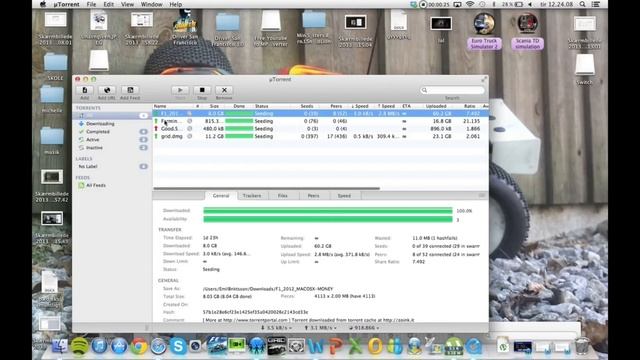Viewport: 640px width, 360px height.
Task: Switch to the Files tab
Action: 282,196
